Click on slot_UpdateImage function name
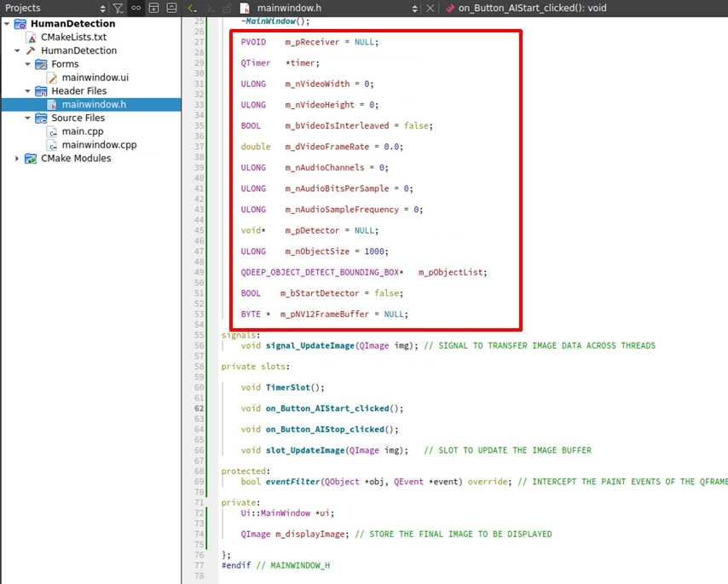The height and width of the screenshot is (584, 728). (x=305, y=450)
